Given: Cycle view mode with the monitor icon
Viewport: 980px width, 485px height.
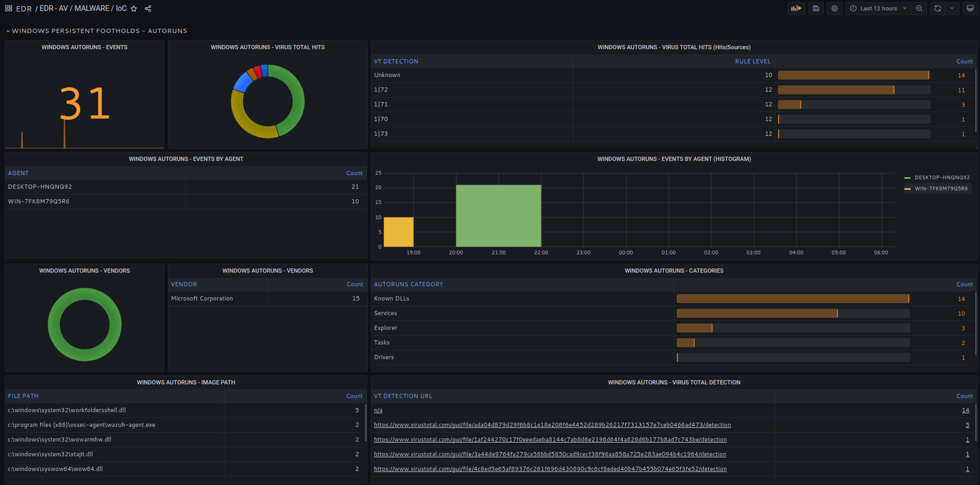Looking at the screenshot, I should (x=970, y=9).
